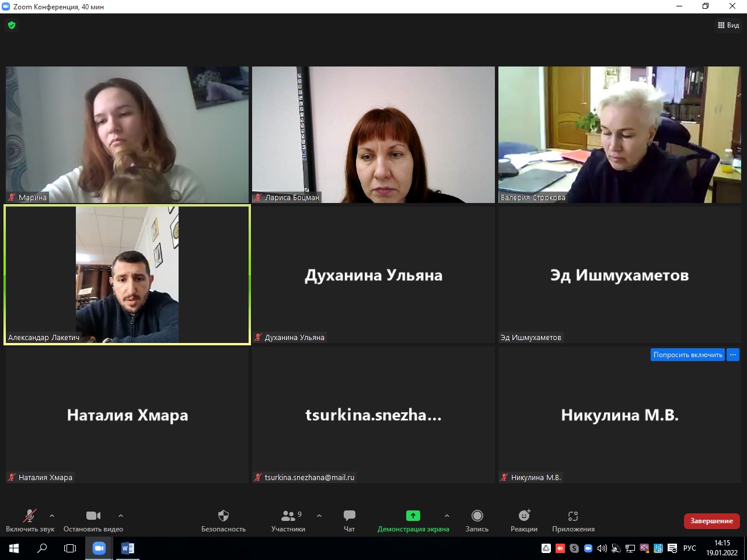Switch to Word in the taskbar
747x560 pixels.
tap(127, 548)
